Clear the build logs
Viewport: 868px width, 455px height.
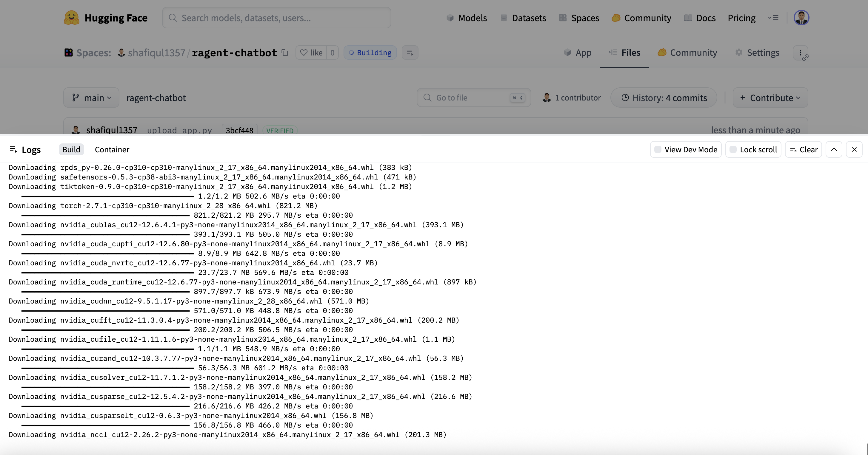[x=803, y=149]
